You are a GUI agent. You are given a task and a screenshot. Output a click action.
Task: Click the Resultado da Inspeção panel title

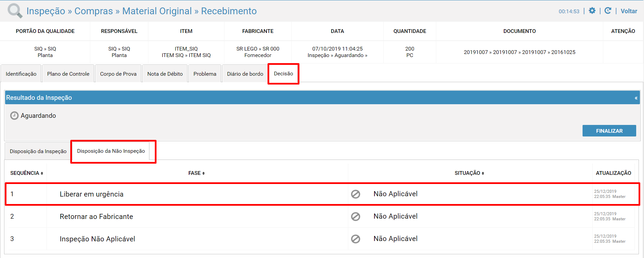click(39, 98)
